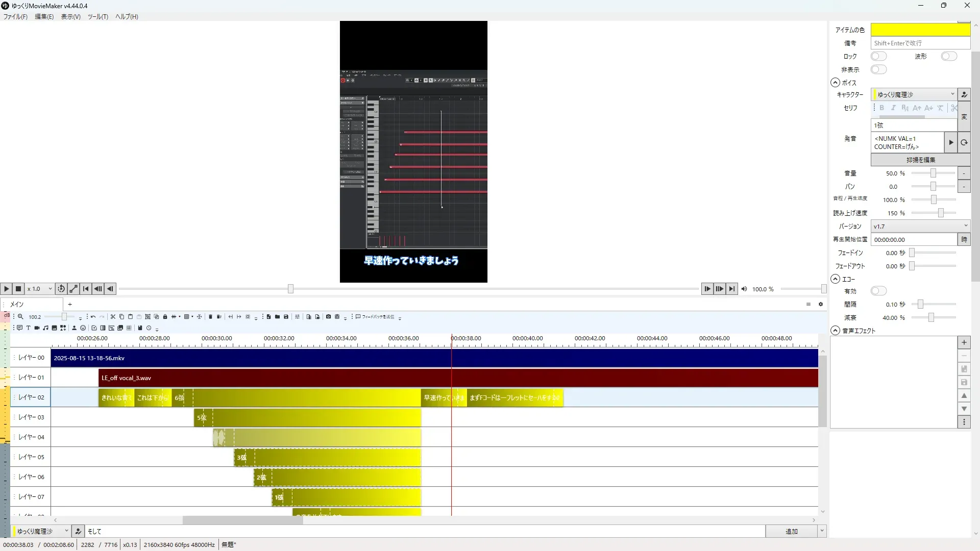The image size is (980, 551).
Task: Click the yellow アイテムの色 swatch
Action: point(920,30)
